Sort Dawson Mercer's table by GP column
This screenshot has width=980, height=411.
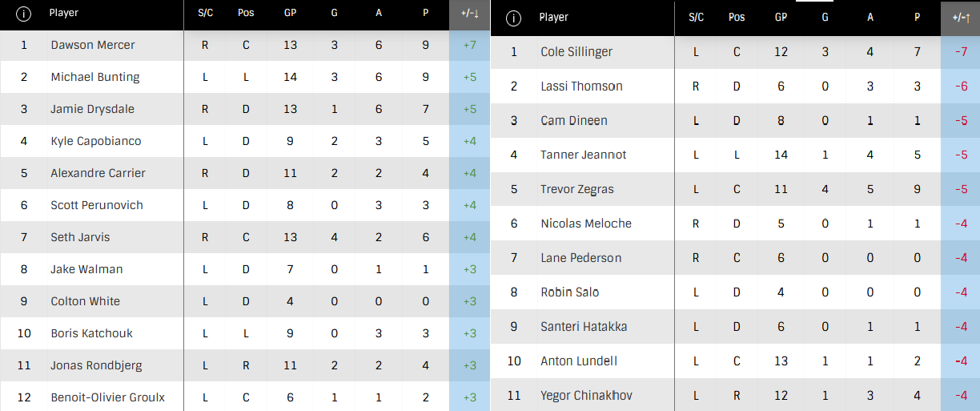(290, 14)
